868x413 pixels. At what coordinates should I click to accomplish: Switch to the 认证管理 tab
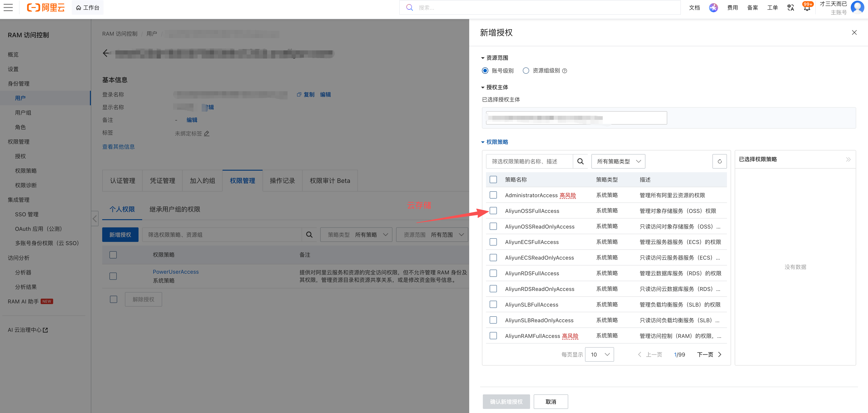tap(123, 181)
